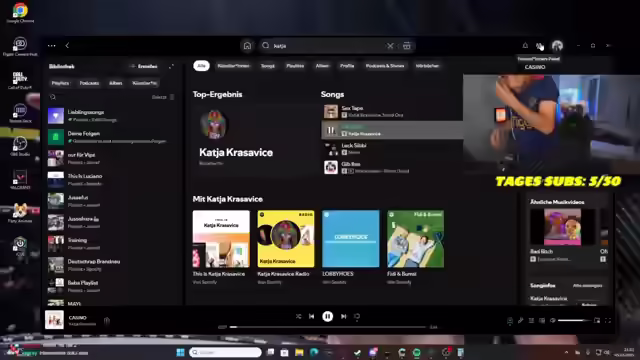Open the profile avatar menu
640x360 pixels.
pos(557,46)
